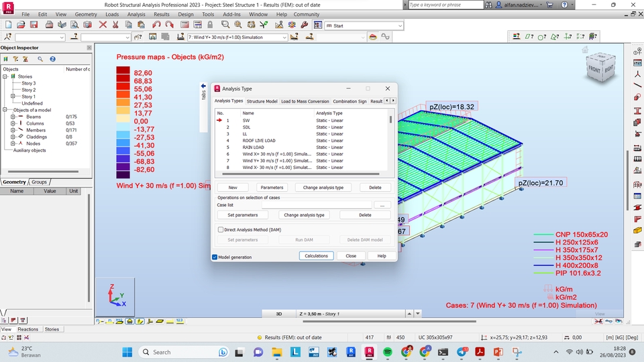Click the Case list input field
Image resolution: width=644 pixels, height=362 pixels.
[317, 205]
